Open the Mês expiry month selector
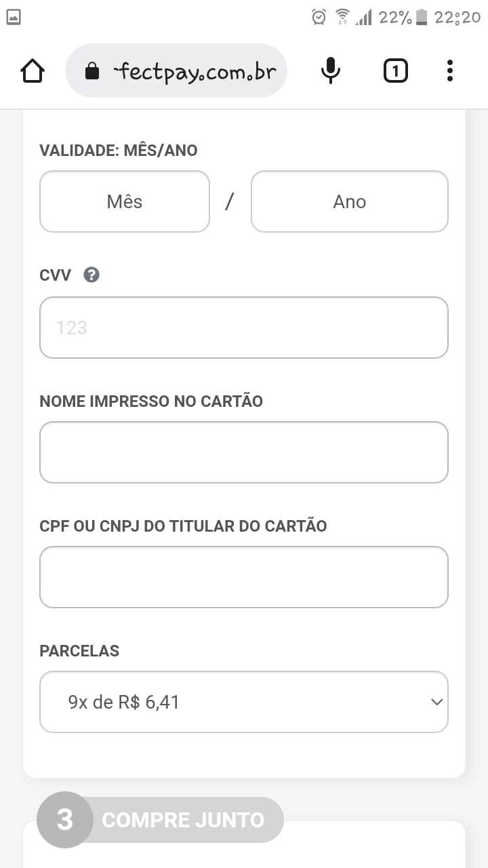This screenshot has height=868, width=488. click(x=125, y=201)
